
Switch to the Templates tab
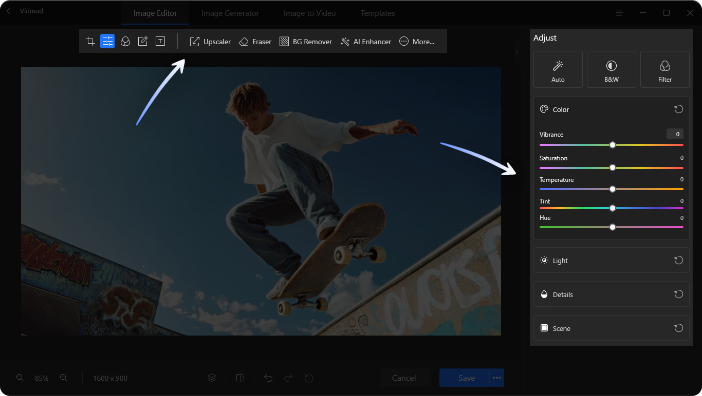coord(377,13)
